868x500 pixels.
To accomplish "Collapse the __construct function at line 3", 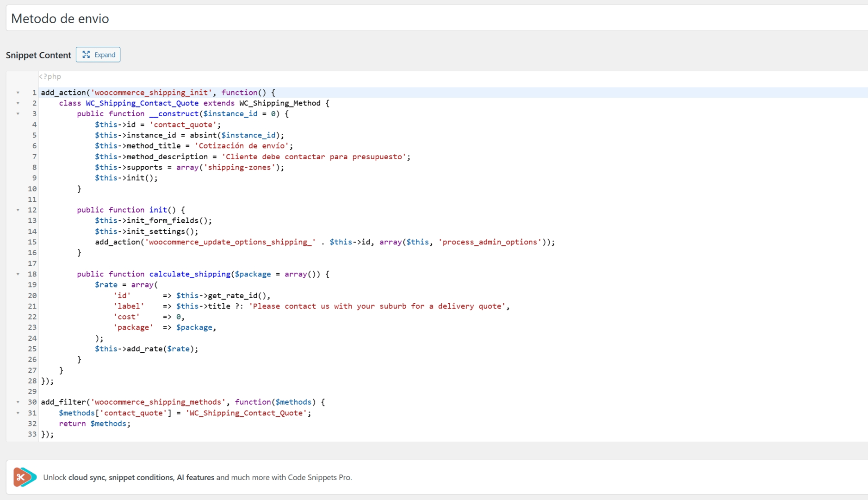I will pyautogui.click(x=18, y=114).
